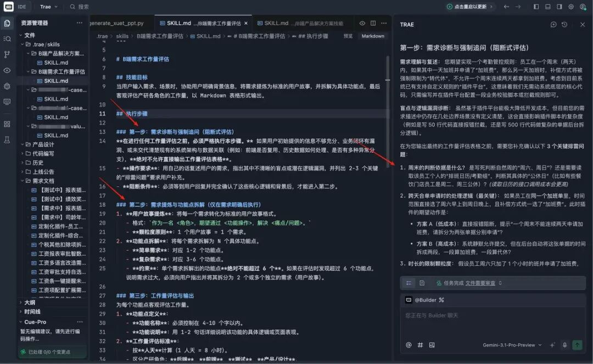This screenshot has height=364, width=593.
Task: Open editor more actions ellipsis menu
Action: coord(384,23)
